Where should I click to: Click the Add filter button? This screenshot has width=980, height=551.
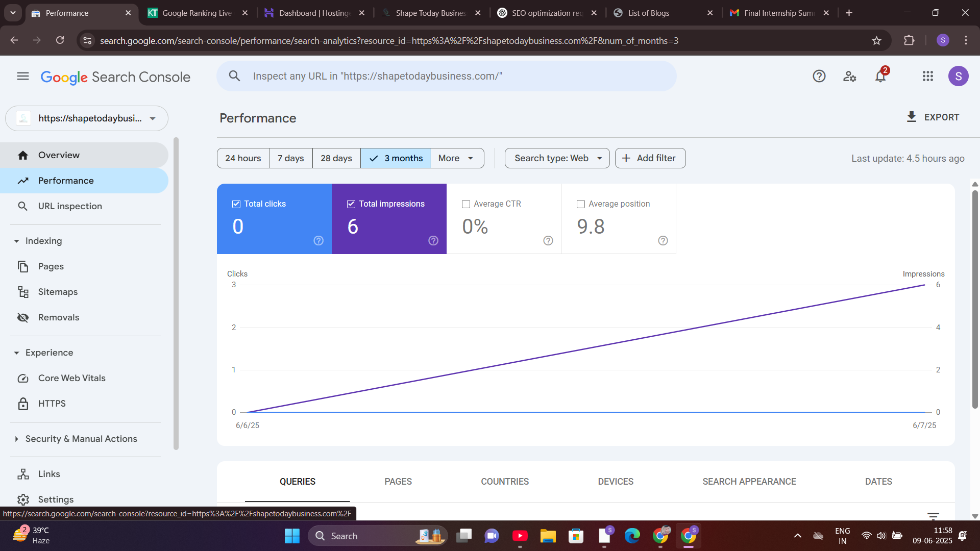point(650,158)
